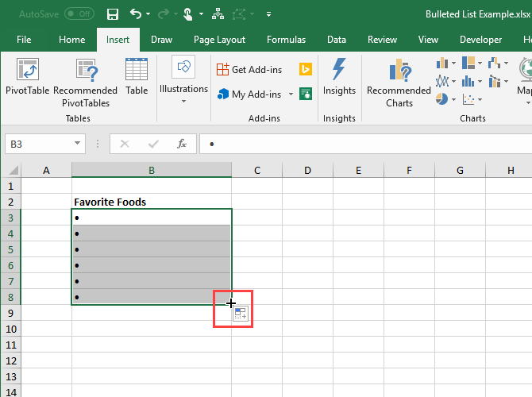Select the Favorite Foods cell
Image resolution: width=532 pixels, height=397 pixels.
[x=151, y=202]
